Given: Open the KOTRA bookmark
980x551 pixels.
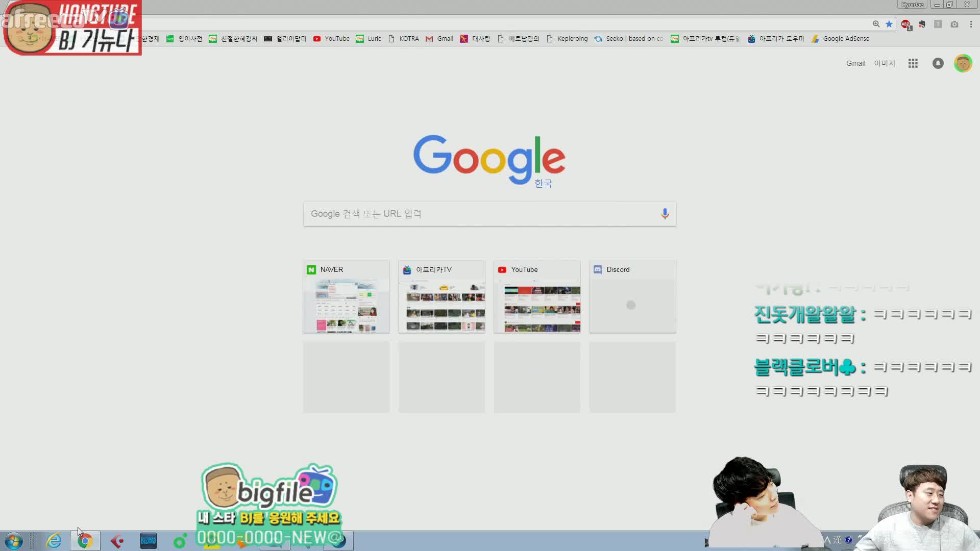Looking at the screenshot, I should tap(403, 39).
